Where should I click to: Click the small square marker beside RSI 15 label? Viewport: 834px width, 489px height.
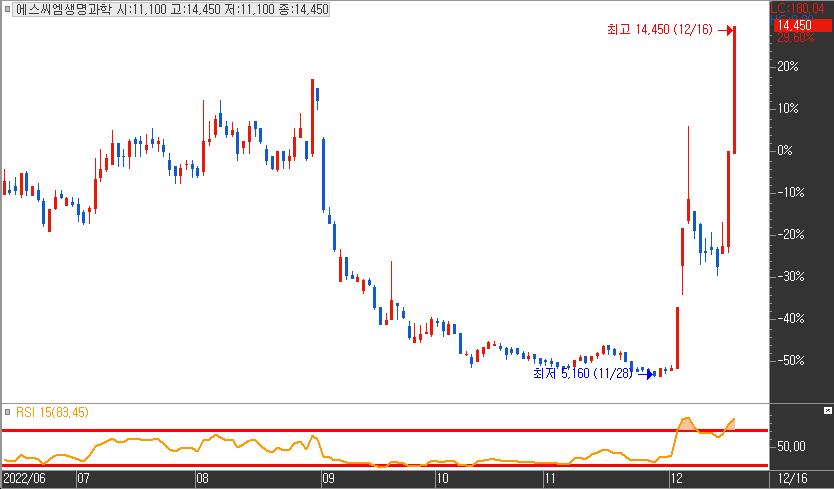[7, 412]
